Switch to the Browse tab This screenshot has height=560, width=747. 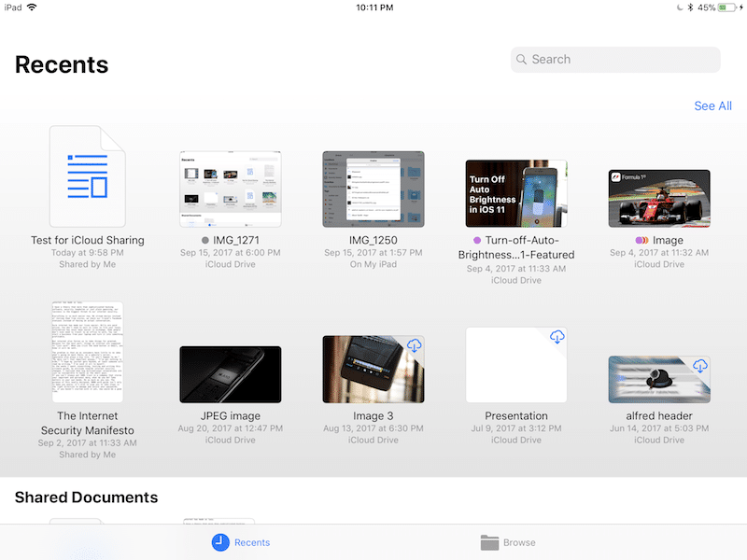click(x=519, y=542)
